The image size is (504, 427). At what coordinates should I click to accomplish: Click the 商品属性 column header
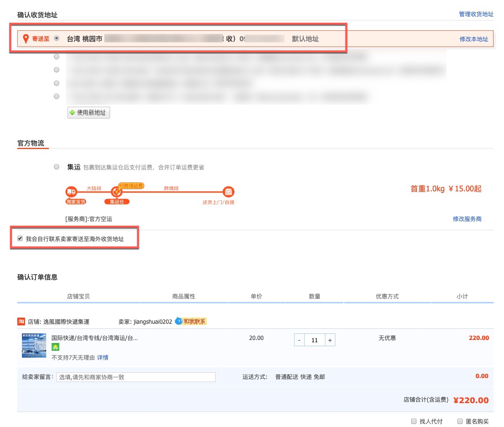coord(184,296)
